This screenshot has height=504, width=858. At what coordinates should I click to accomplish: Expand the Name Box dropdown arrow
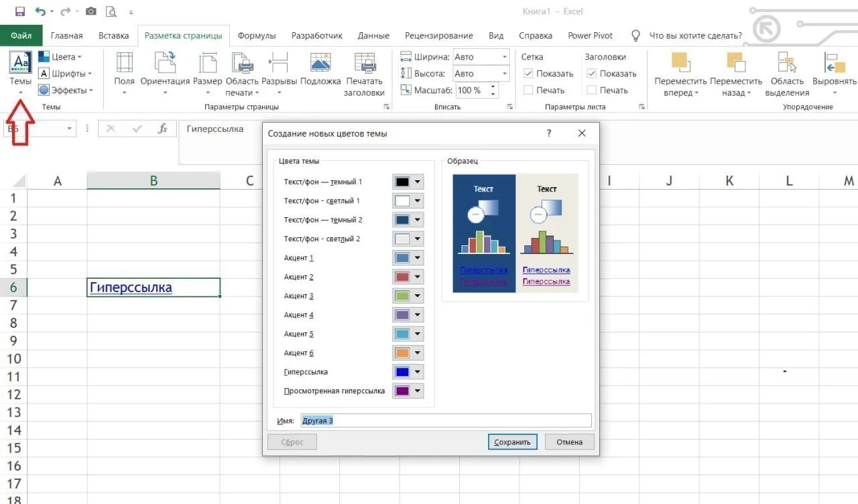[x=70, y=129]
